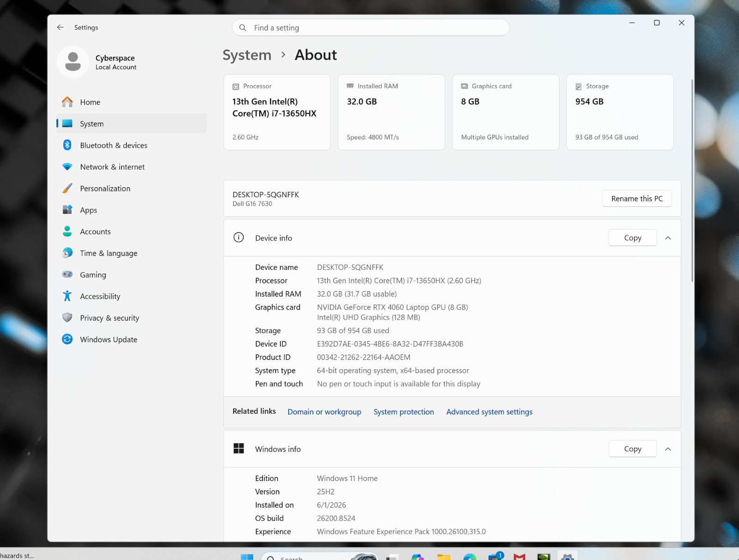Click the vertical scrollbar on the right
Viewport: 739px width, 560px height.
coord(692,180)
